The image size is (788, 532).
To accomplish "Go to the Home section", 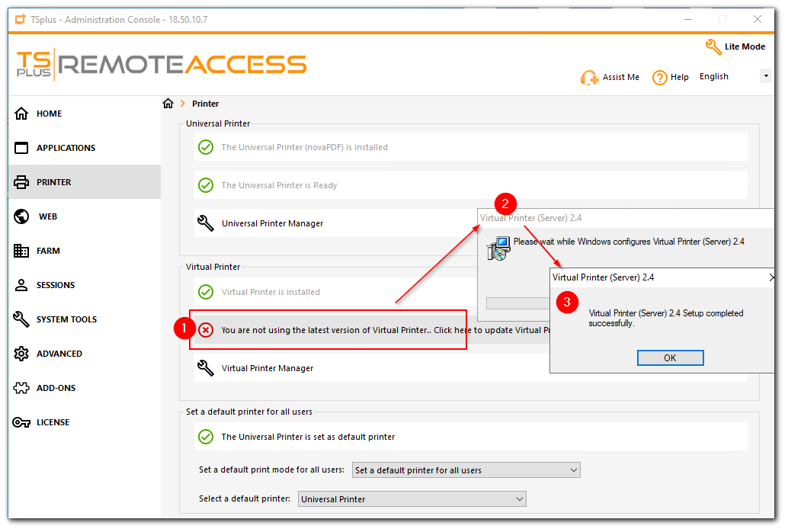I will [49, 114].
